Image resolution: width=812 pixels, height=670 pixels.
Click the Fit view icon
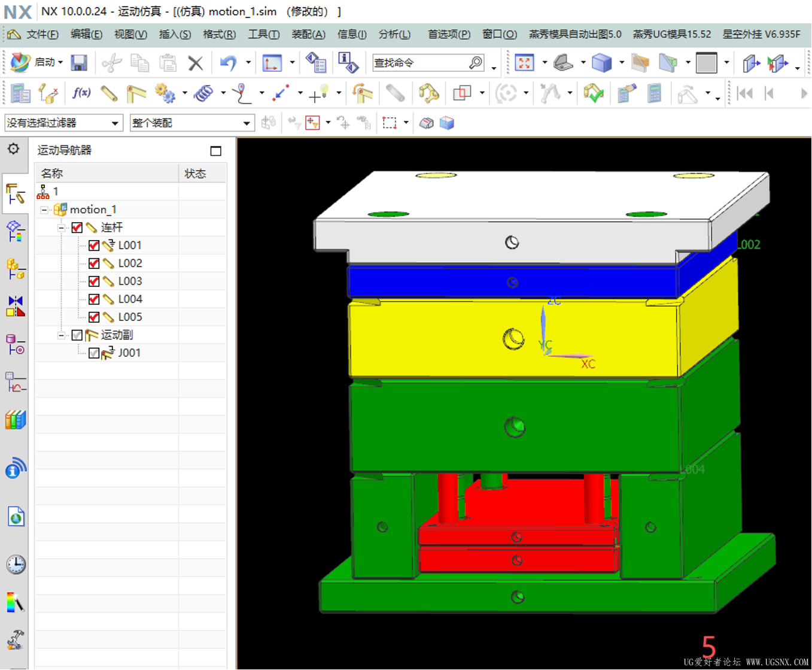click(524, 62)
